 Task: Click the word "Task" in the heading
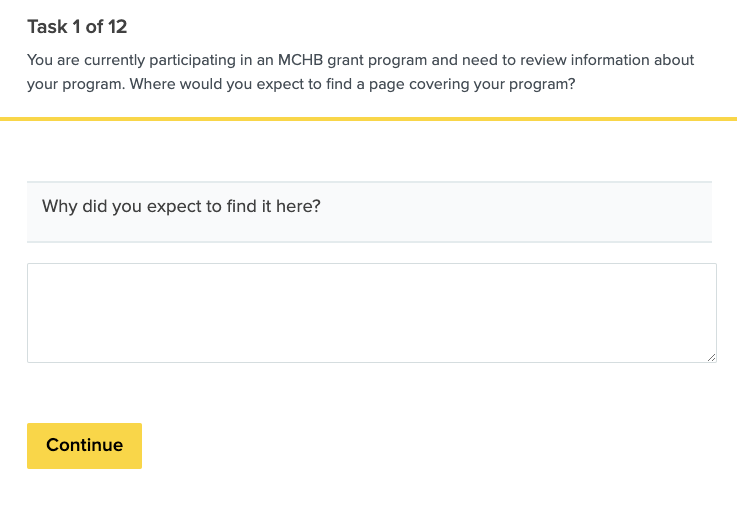tap(46, 26)
